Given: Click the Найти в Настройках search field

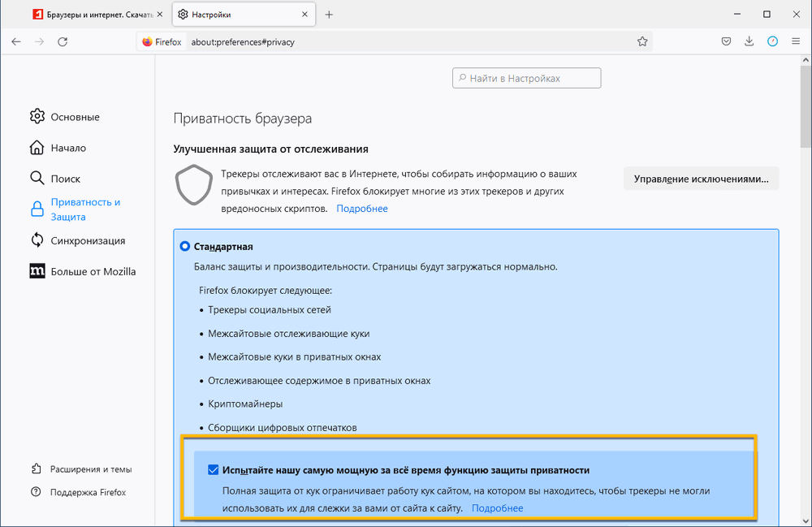Looking at the screenshot, I should 527,78.
